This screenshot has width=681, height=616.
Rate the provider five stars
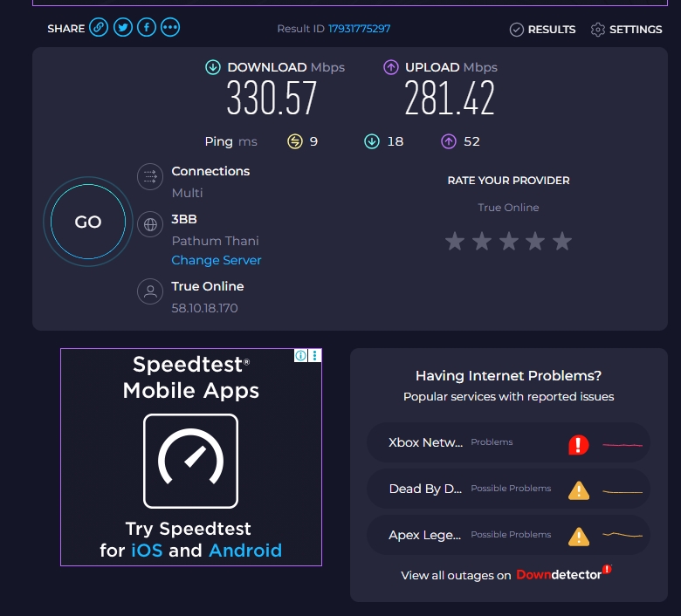(x=562, y=242)
